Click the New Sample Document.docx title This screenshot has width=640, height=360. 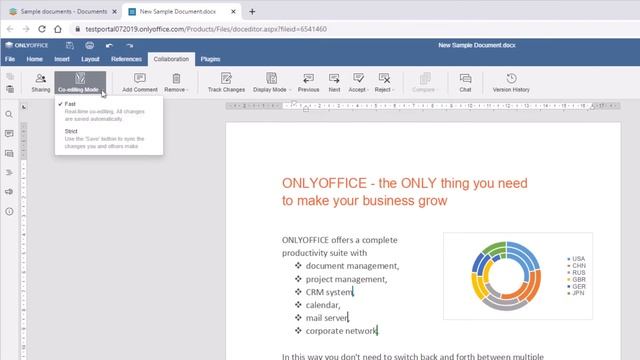coord(477,45)
